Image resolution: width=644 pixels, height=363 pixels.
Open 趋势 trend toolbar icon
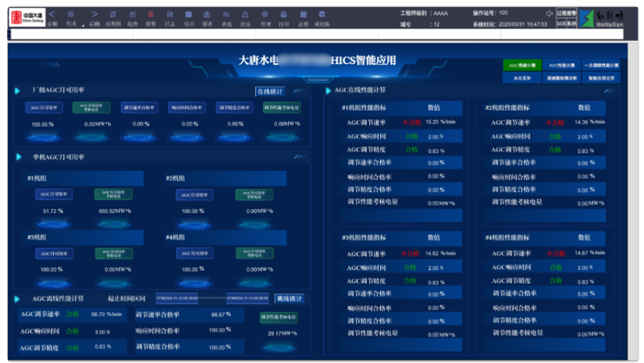132,18
